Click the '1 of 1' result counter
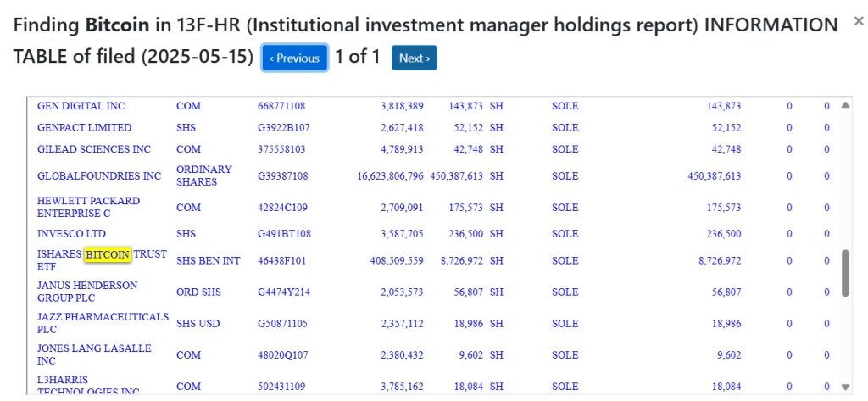868x401 pixels. 357,57
